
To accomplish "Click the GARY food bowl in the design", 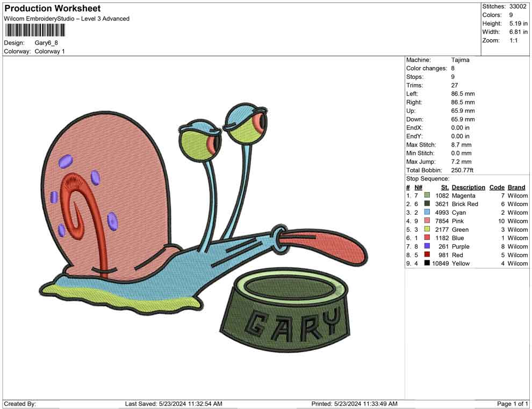I will [285, 310].
